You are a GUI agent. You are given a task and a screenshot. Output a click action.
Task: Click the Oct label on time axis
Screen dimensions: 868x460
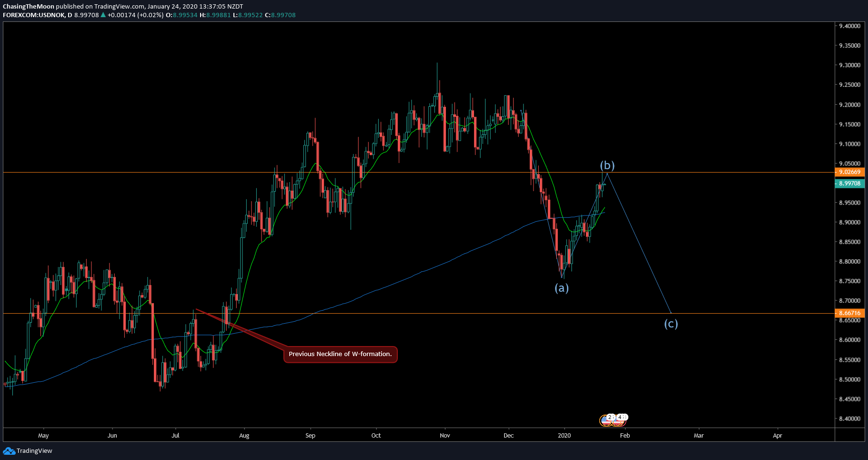pos(376,435)
